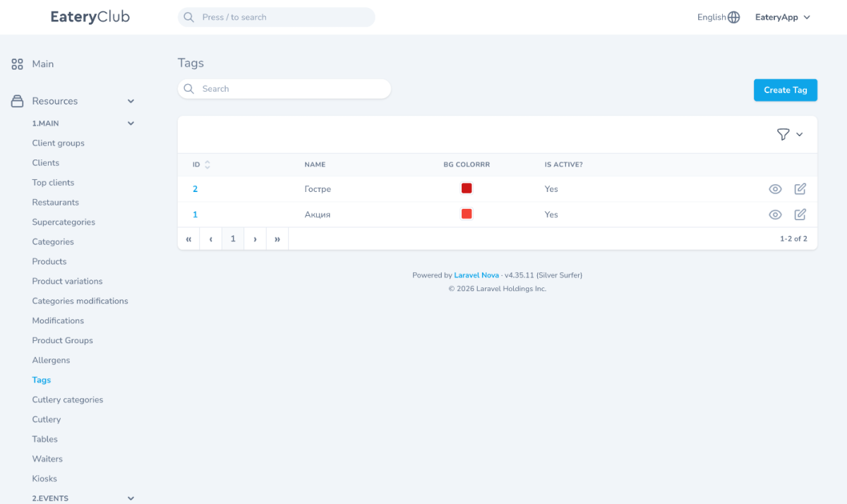This screenshot has height=504, width=847.
Task: Sort table by ID column arrows
Action: pyautogui.click(x=207, y=164)
